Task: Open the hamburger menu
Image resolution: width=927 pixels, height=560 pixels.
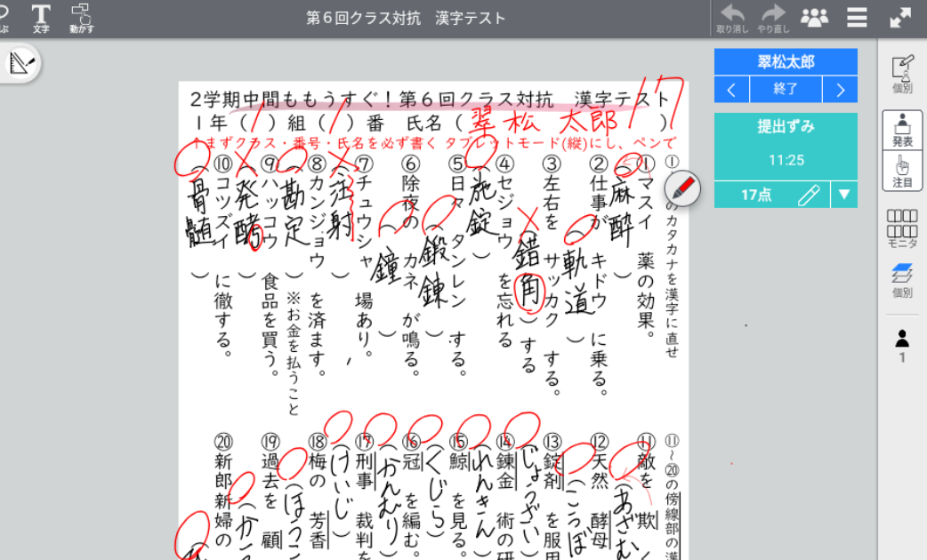Action: (858, 18)
